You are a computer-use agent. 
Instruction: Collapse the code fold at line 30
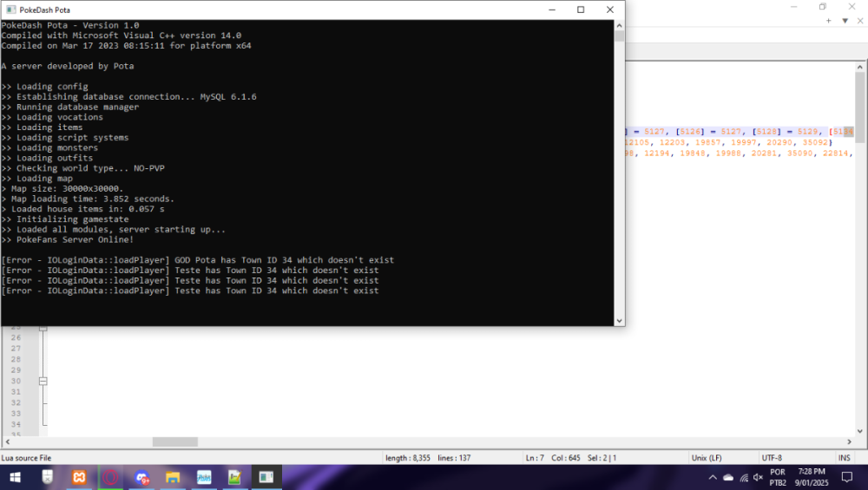click(43, 381)
